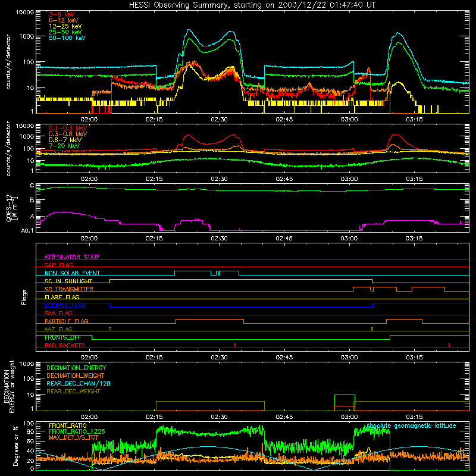476x476 pixels.
Task: Click the MAX_DET_VS_TOT legend label
Action: (74, 437)
